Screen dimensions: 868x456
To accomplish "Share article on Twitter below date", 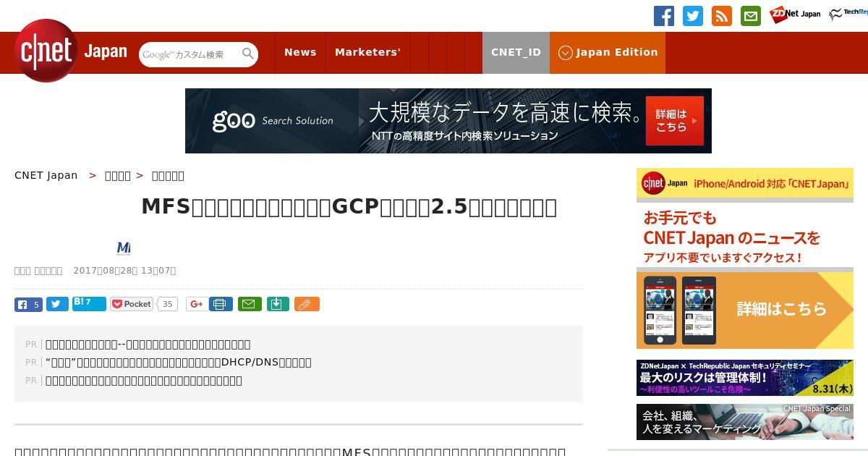I will 57,304.
